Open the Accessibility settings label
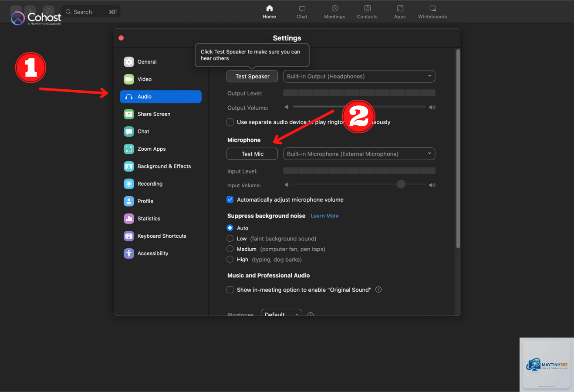The width and height of the screenshot is (574, 392). click(153, 253)
